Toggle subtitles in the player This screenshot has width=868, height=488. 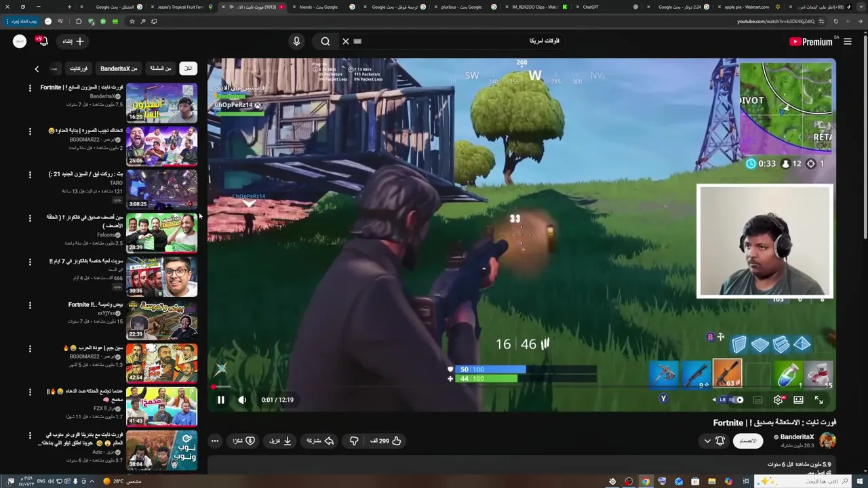point(757,400)
